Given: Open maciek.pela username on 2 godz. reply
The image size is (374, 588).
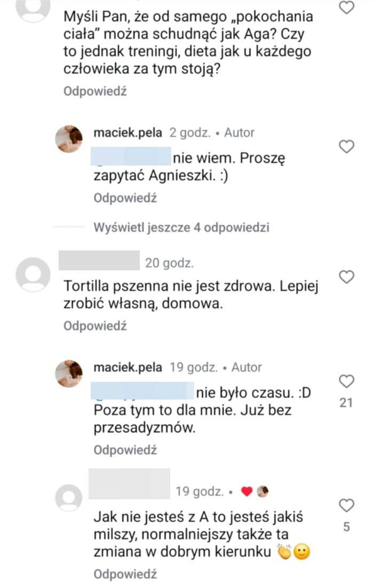Looking at the screenshot, I should pos(128,132).
